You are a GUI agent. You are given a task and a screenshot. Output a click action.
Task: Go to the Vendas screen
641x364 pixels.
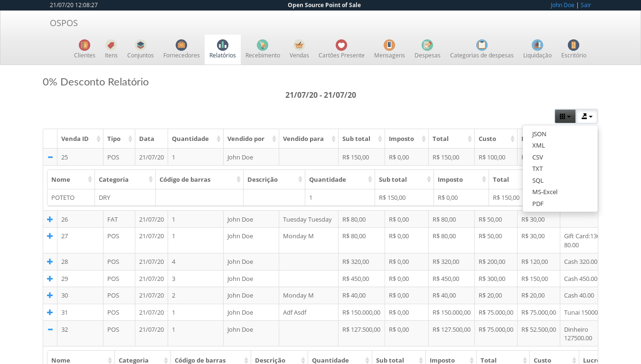tap(299, 49)
